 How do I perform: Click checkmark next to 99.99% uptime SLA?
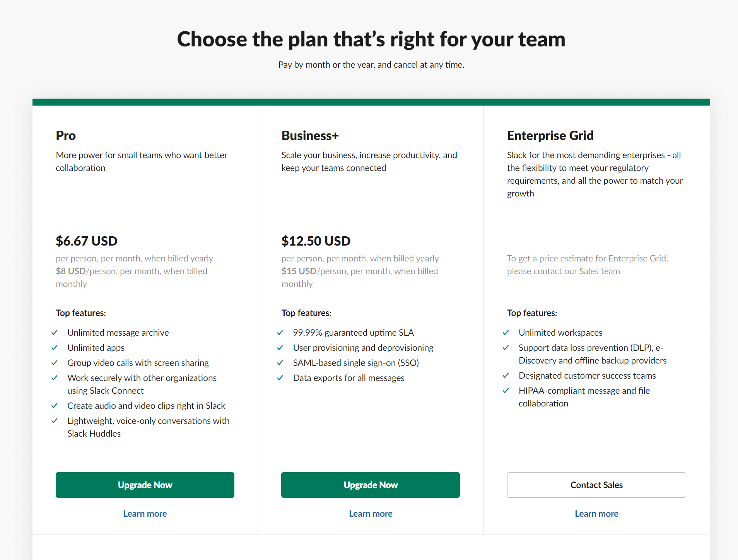[x=280, y=333]
